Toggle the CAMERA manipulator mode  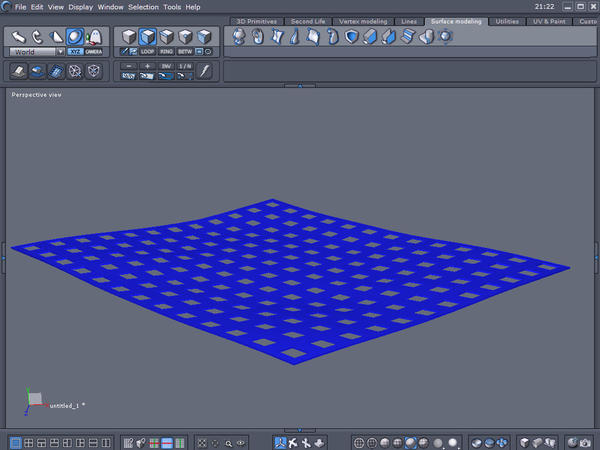click(93, 51)
